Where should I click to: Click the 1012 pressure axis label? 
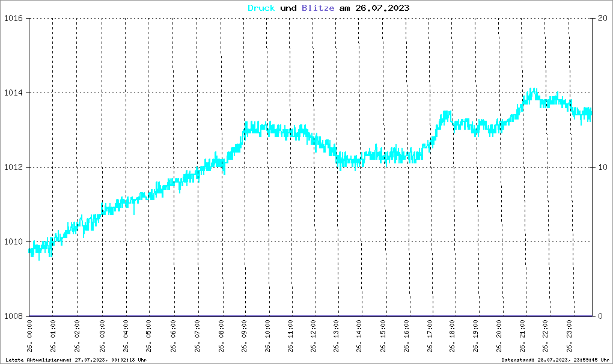(13, 167)
